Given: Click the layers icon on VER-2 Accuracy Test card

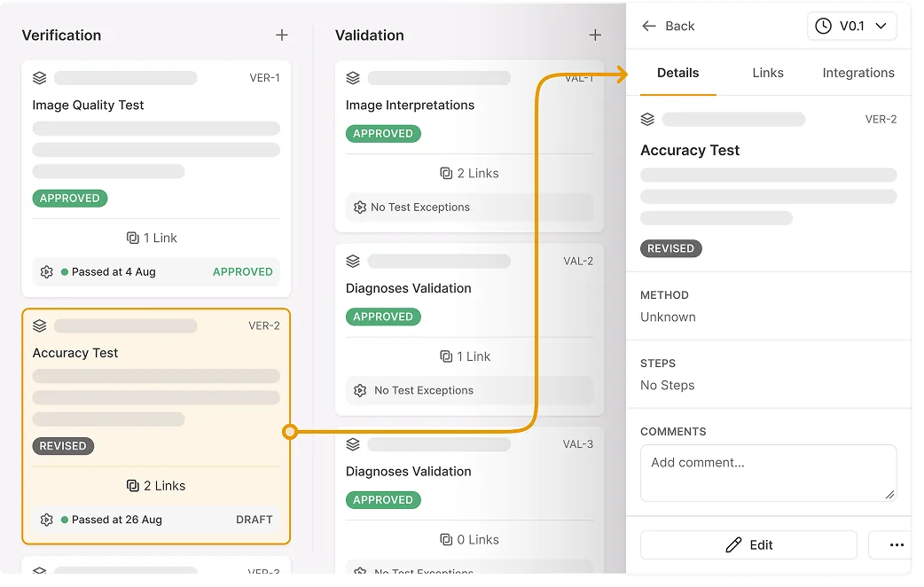Looking at the screenshot, I should 40,326.
